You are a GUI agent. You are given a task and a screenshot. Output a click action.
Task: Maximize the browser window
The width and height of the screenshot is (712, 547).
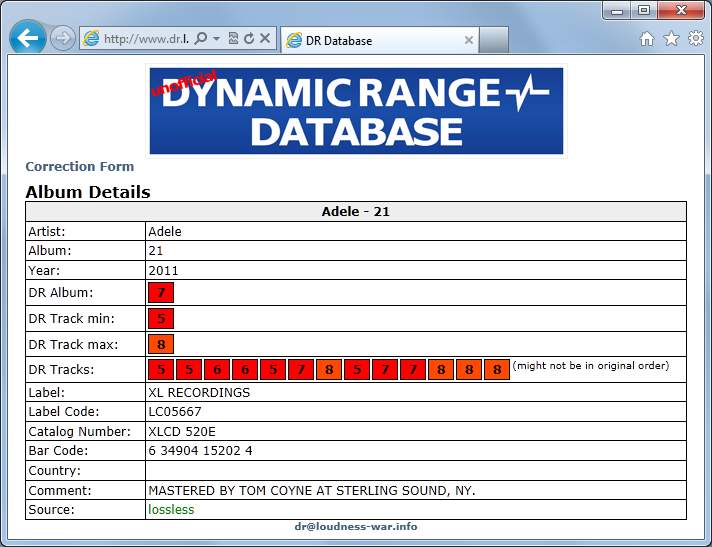(643, 10)
